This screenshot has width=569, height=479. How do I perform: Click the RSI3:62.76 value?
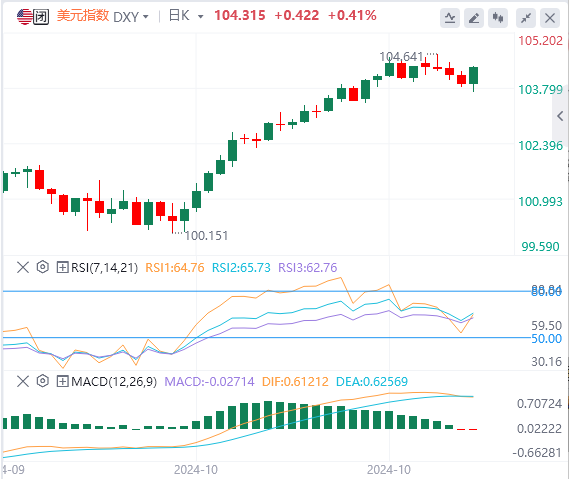click(307, 268)
